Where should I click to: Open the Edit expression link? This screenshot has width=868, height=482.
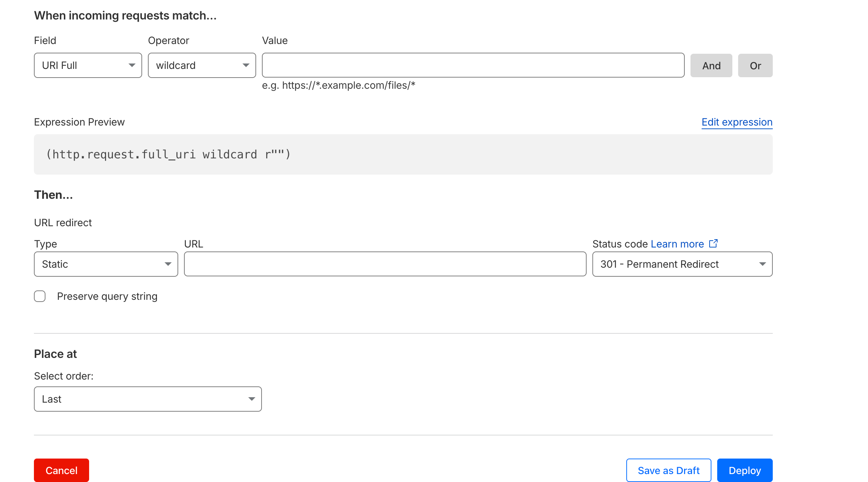(x=737, y=122)
